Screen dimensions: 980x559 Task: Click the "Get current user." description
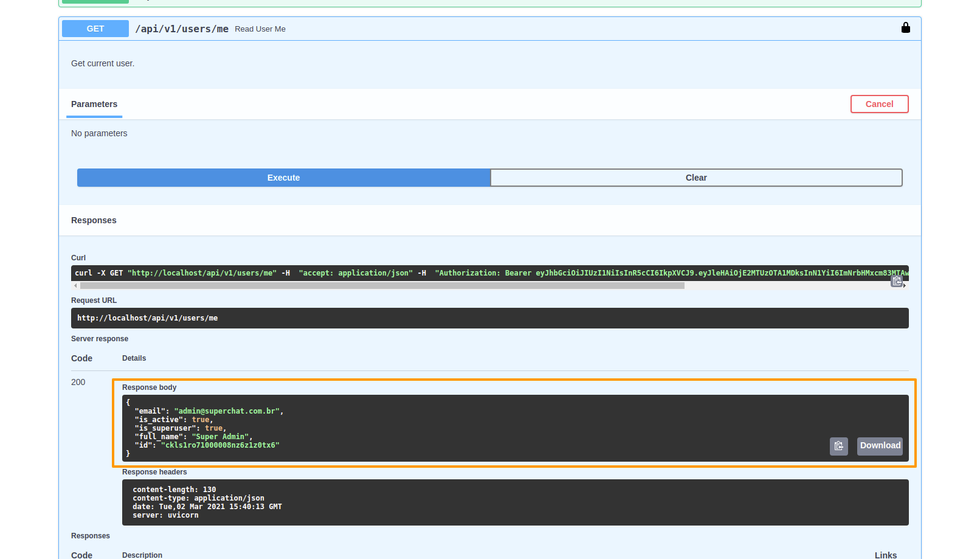tap(103, 63)
